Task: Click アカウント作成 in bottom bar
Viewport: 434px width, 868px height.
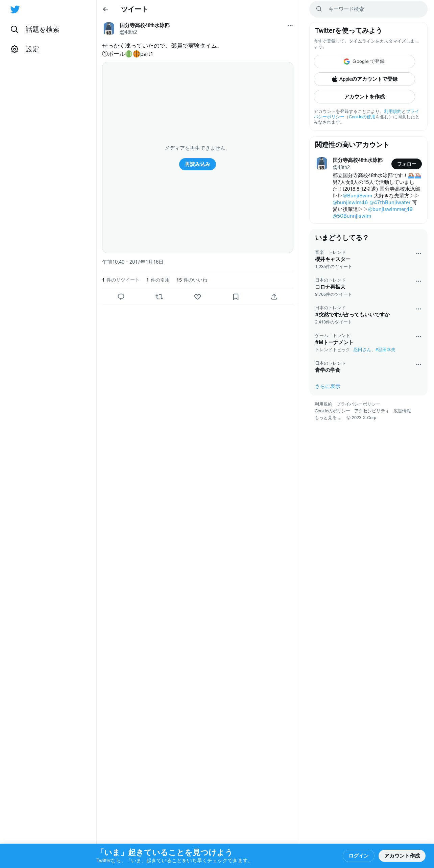Action: (402, 856)
